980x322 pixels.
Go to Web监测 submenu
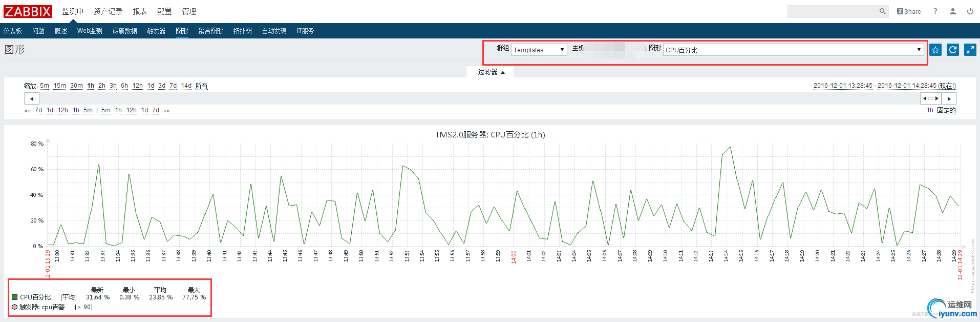(90, 31)
